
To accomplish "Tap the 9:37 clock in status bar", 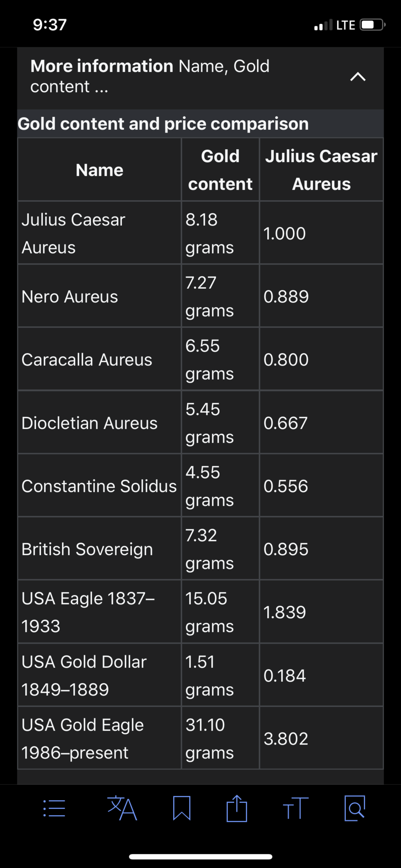I will pyautogui.click(x=50, y=24).
